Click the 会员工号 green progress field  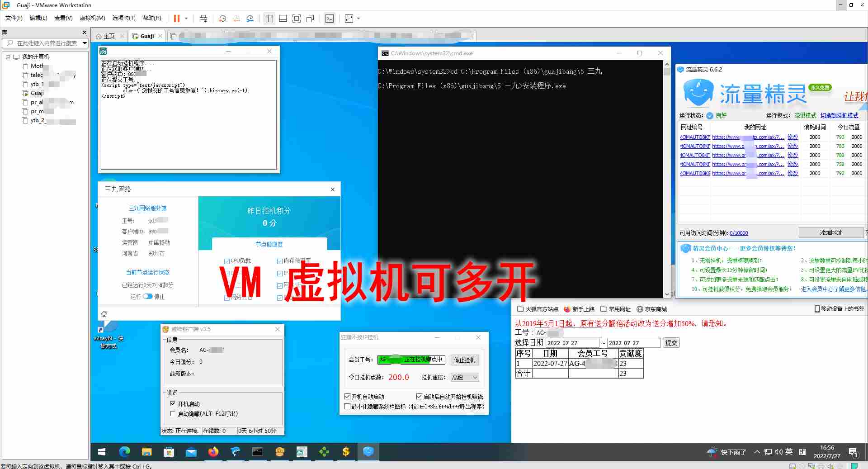[411, 360]
